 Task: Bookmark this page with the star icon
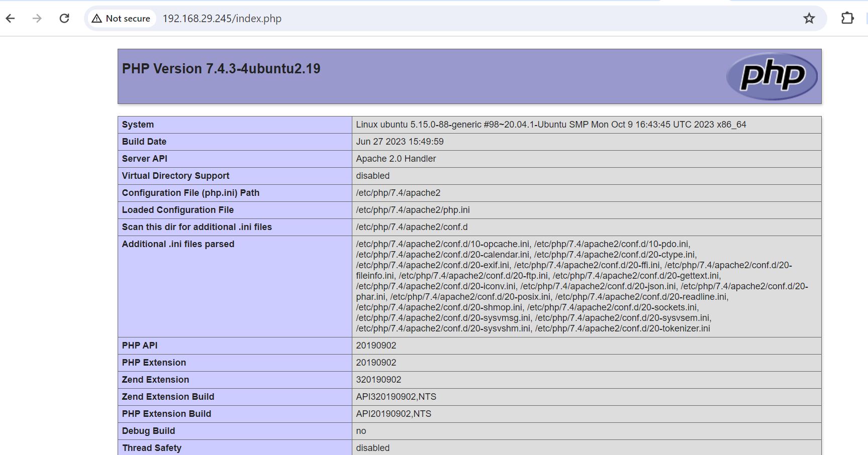pyautogui.click(x=809, y=19)
